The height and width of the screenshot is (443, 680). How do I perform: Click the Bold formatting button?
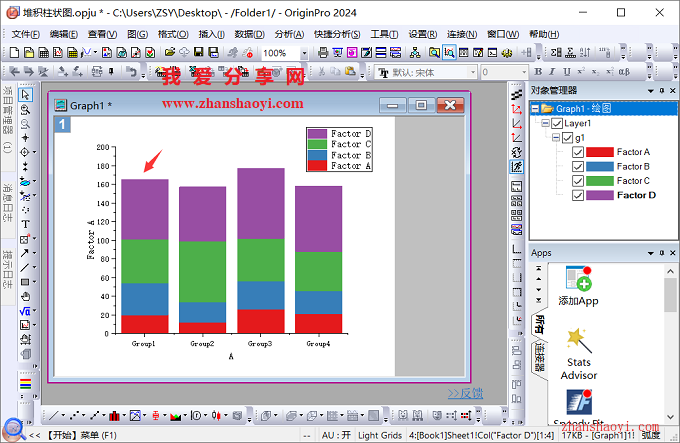point(538,72)
